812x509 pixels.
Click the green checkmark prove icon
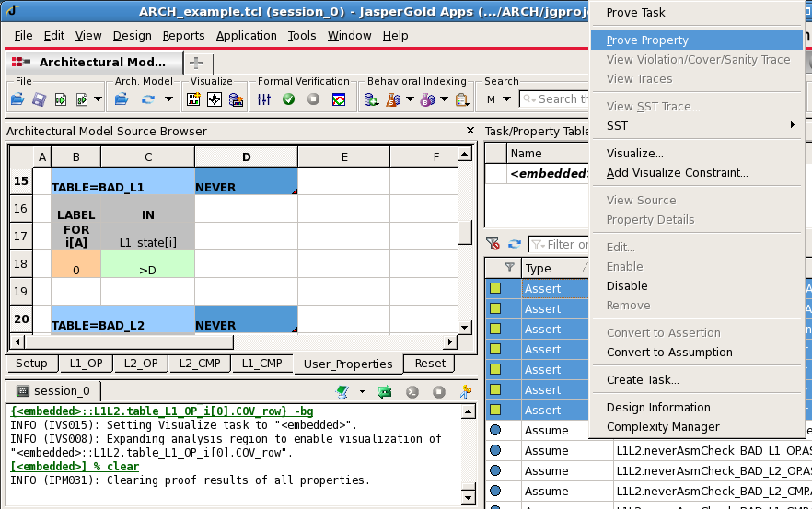288,98
